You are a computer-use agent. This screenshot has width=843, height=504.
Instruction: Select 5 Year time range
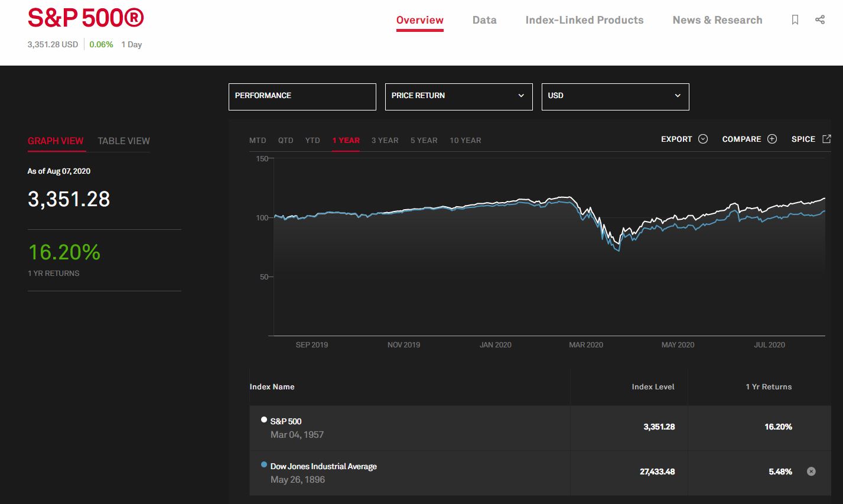[x=424, y=140]
